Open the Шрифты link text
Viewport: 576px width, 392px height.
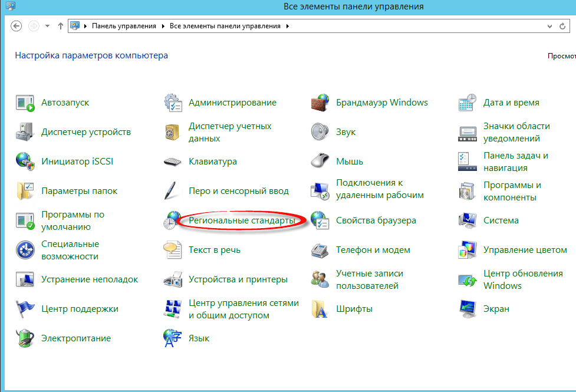pos(354,309)
